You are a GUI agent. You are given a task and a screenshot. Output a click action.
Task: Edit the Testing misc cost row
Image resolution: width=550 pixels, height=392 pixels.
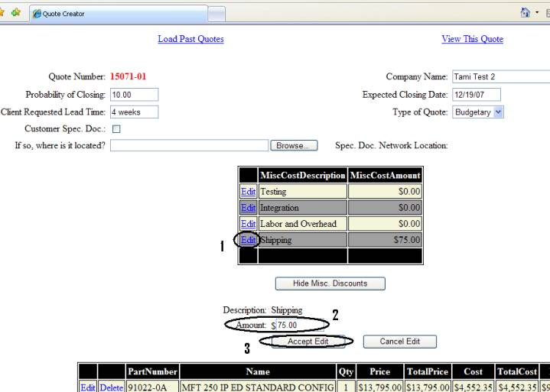[x=248, y=191]
